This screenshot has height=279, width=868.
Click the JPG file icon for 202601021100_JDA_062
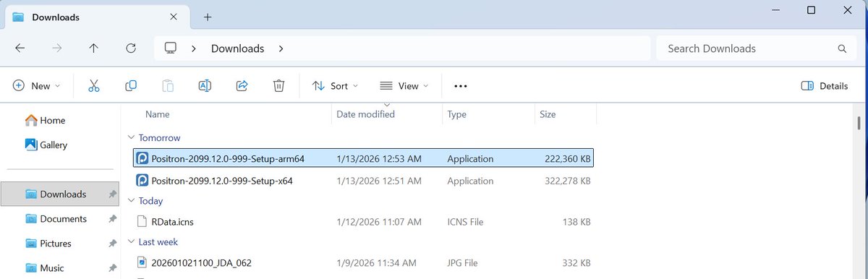click(142, 262)
